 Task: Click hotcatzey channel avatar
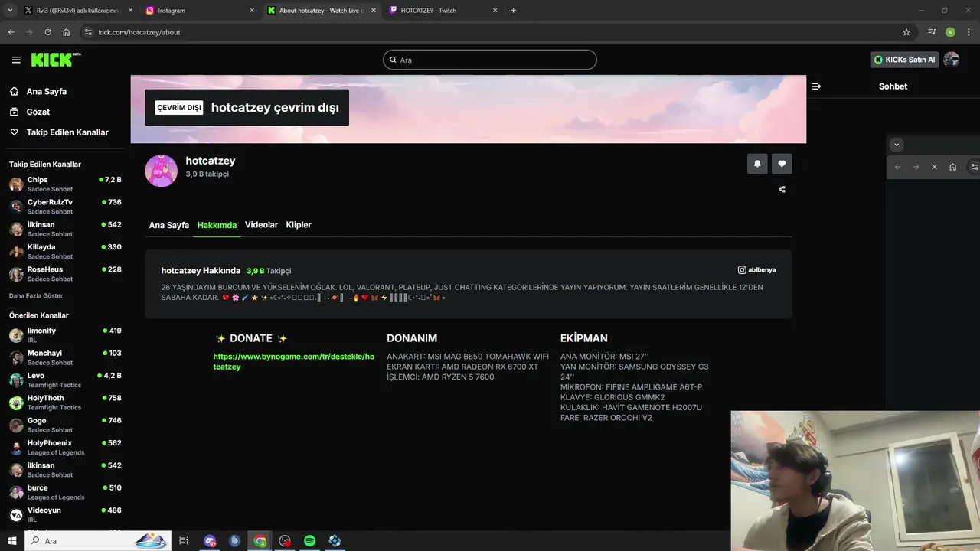click(161, 171)
